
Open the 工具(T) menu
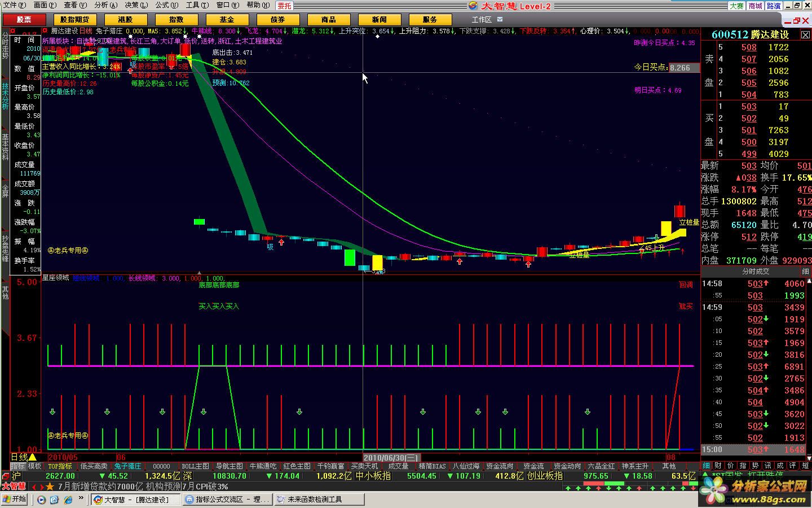coord(197,5)
